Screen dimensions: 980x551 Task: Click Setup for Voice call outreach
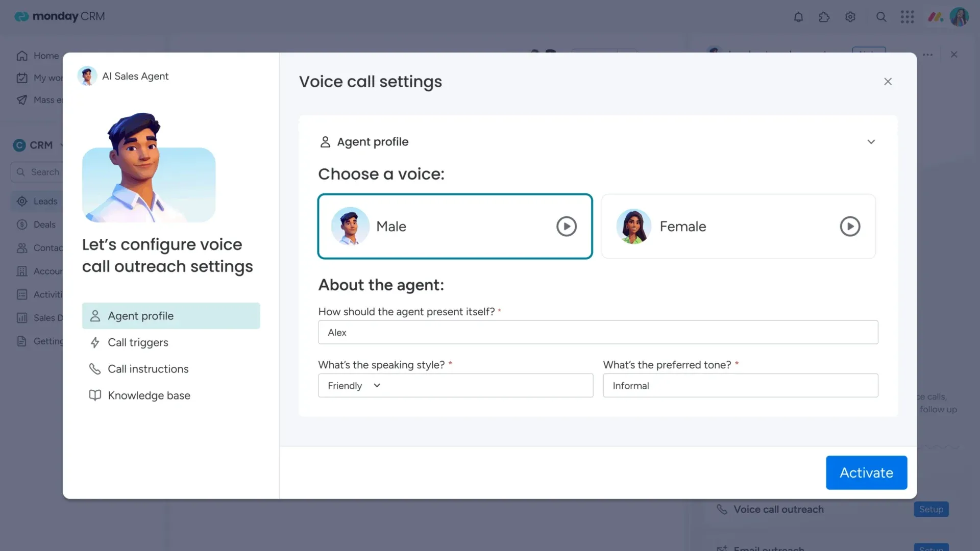point(931,509)
